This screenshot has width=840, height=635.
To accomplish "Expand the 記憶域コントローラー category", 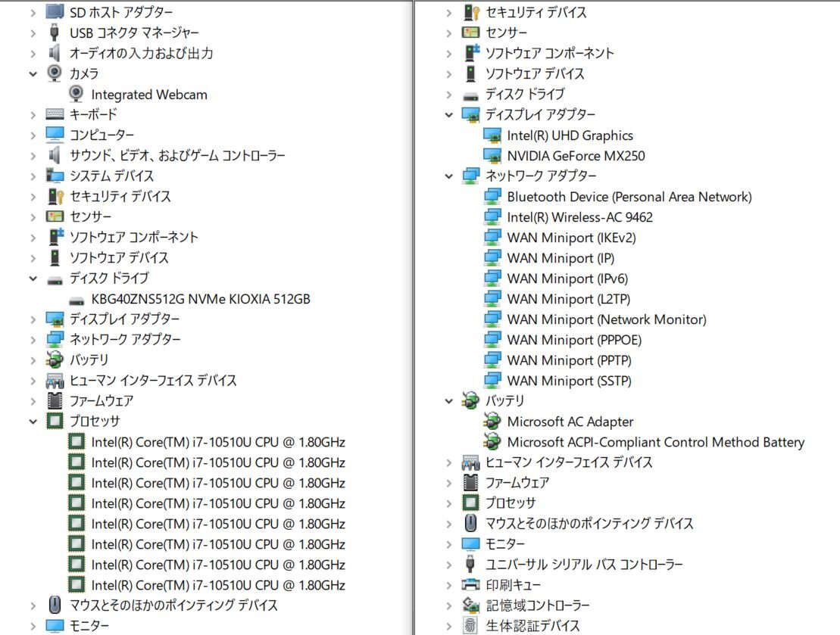I will [x=448, y=605].
